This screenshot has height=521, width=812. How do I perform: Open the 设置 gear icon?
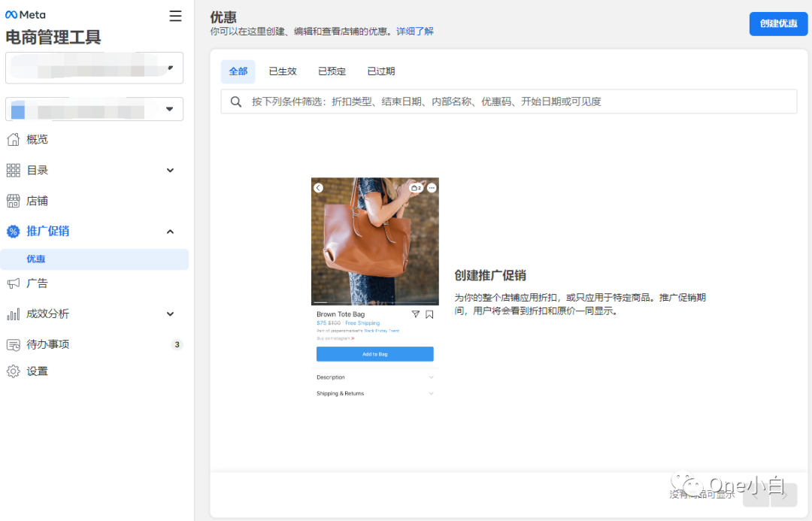14,371
